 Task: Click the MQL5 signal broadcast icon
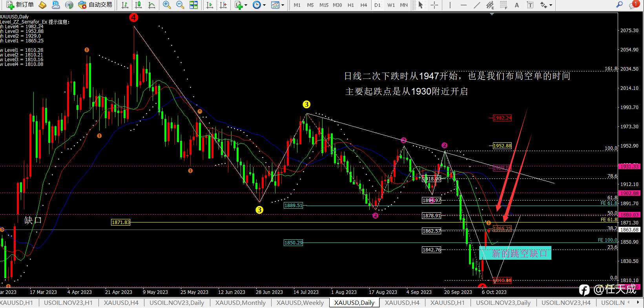69,5
